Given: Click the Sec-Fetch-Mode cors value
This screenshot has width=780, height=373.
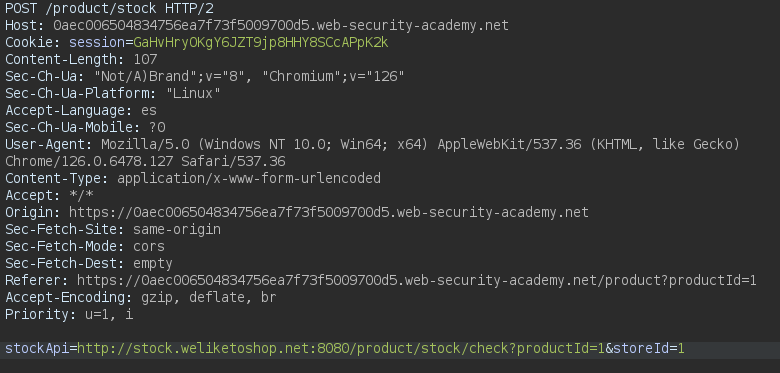Looking at the screenshot, I should pos(149,246).
